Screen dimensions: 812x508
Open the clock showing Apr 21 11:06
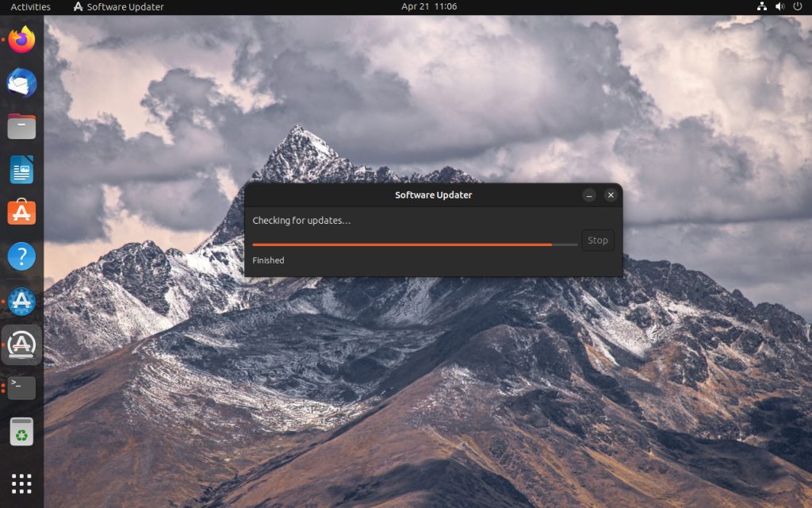tap(429, 6)
